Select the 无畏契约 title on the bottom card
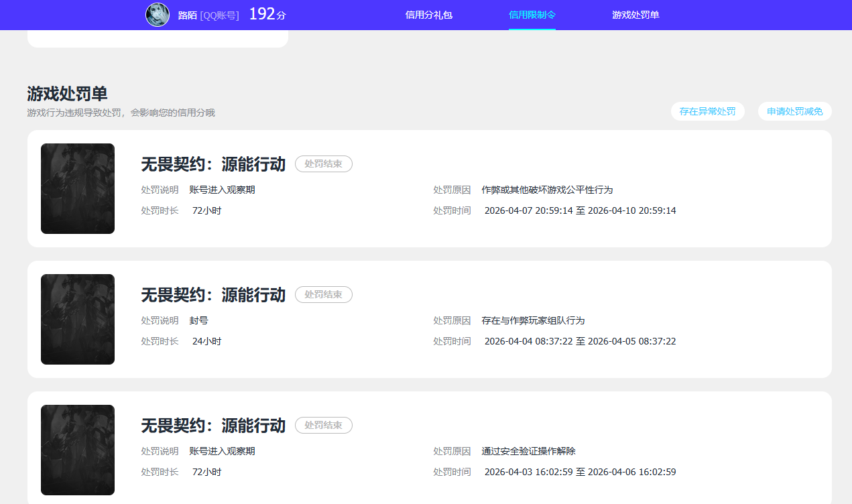Viewport: 852px width, 504px height. 213,426
